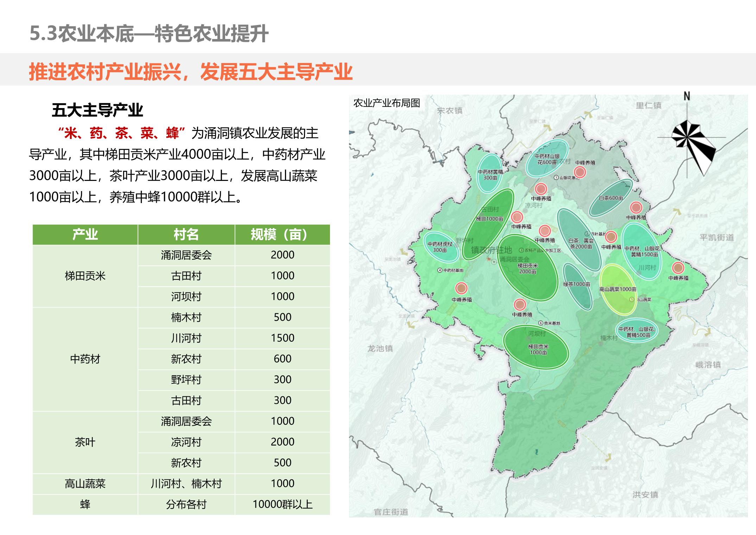Click the red town government star marker
Image resolution: width=756 pixels, height=535 pixels.
coord(489,259)
